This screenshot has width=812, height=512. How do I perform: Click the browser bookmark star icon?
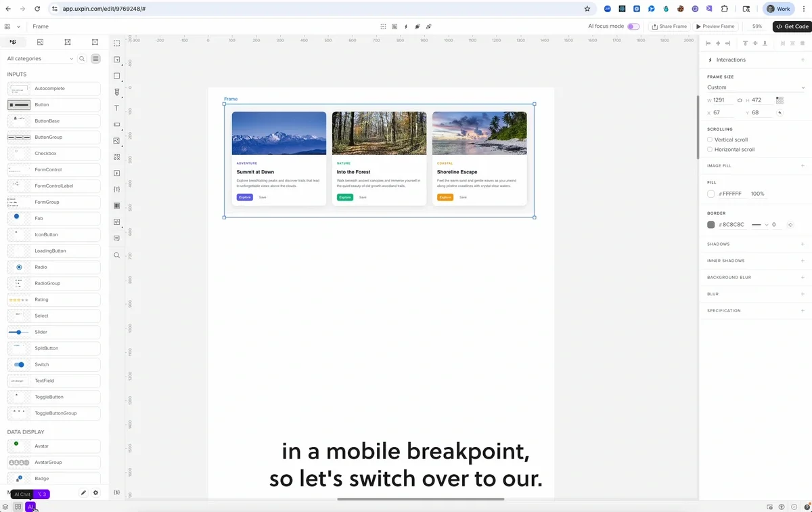pyautogui.click(x=587, y=9)
